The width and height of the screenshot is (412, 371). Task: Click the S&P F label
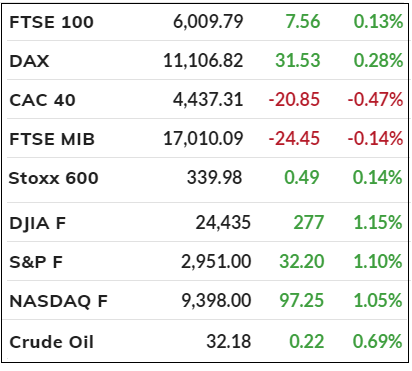[36, 262]
